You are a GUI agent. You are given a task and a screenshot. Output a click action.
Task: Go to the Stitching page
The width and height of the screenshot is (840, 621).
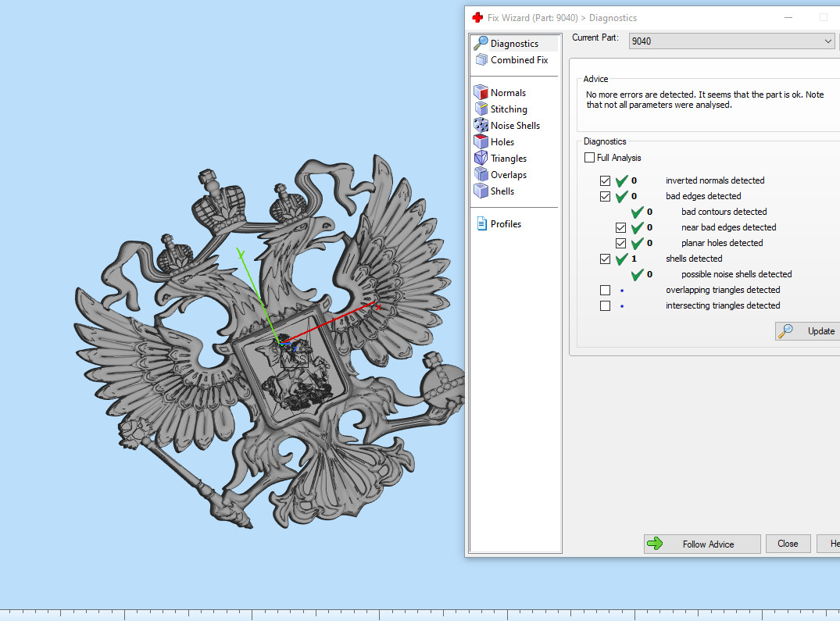click(x=509, y=109)
